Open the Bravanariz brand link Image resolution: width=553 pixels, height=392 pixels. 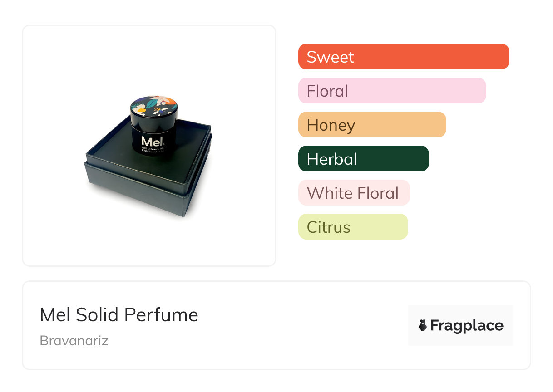[x=74, y=340]
